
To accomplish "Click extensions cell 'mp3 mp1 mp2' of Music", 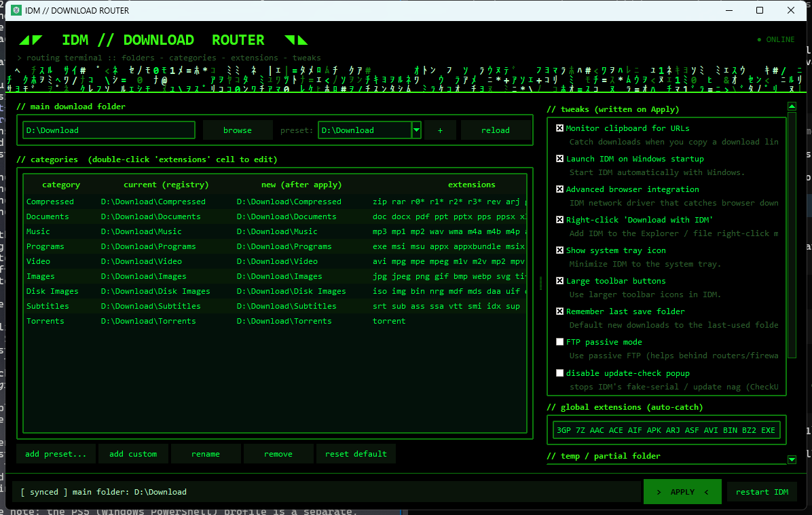I will 449,231.
